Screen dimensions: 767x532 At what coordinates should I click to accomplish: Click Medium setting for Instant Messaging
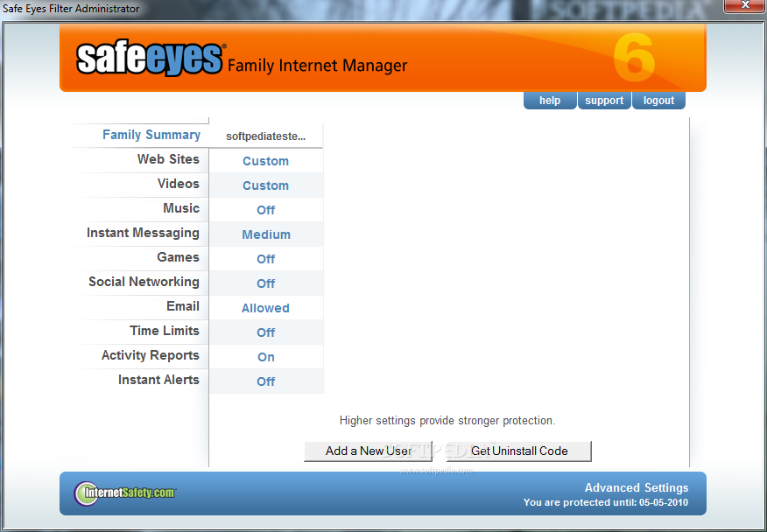266,234
